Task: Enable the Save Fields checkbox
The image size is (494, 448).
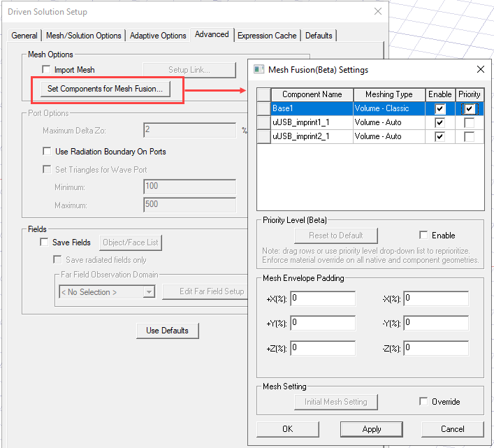Action: pyautogui.click(x=44, y=242)
